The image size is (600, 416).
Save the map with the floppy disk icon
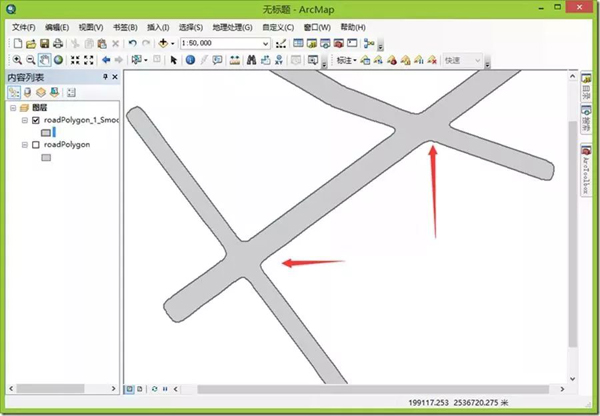(x=44, y=44)
